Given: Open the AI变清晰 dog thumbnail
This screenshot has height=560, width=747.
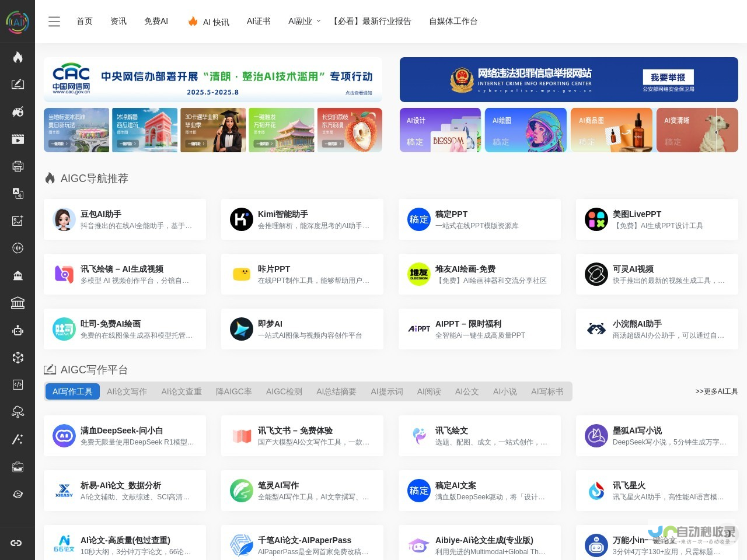Looking at the screenshot, I should click(x=697, y=130).
